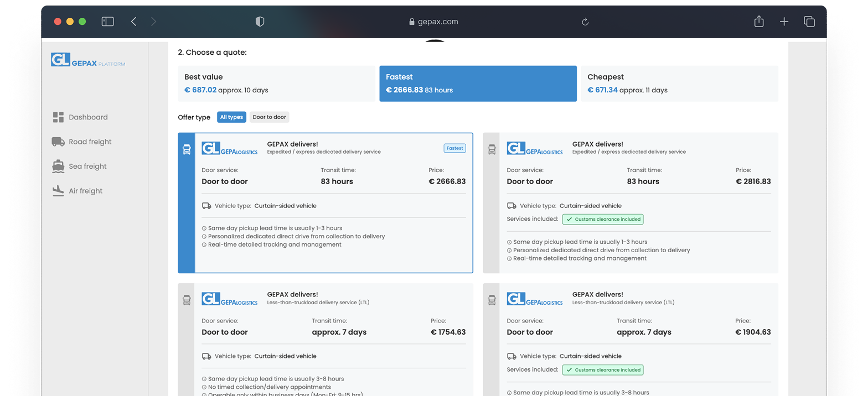Image resolution: width=868 pixels, height=396 pixels.
Task: Open the Share icon in the toolbar
Action: point(759,21)
